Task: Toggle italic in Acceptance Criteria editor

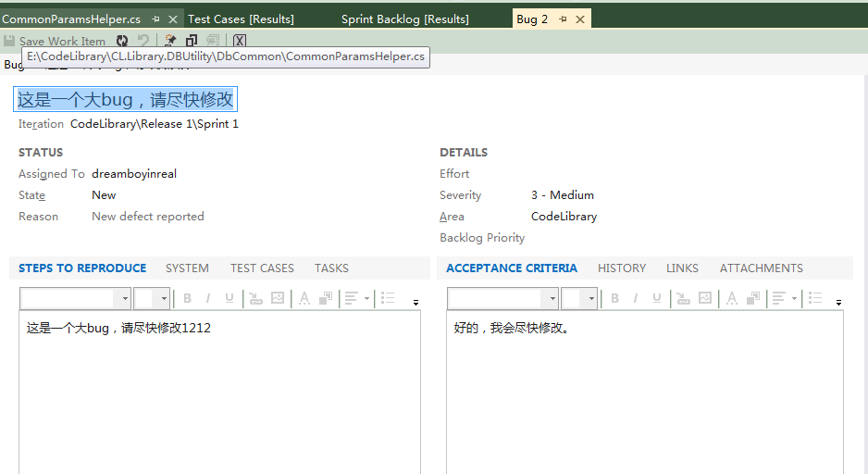Action: tap(635, 298)
